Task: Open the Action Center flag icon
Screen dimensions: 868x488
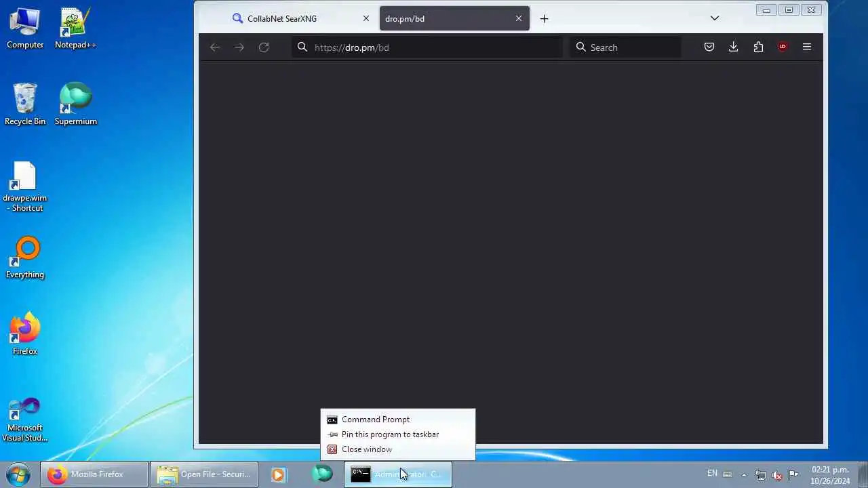Action: click(x=793, y=474)
